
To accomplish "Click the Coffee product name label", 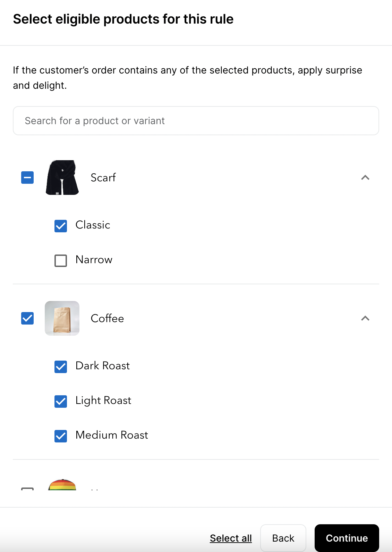I will [107, 318].
